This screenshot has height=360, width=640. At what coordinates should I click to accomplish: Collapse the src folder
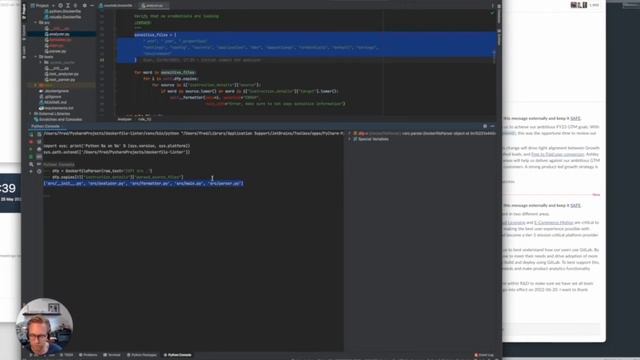click(36, 23)
